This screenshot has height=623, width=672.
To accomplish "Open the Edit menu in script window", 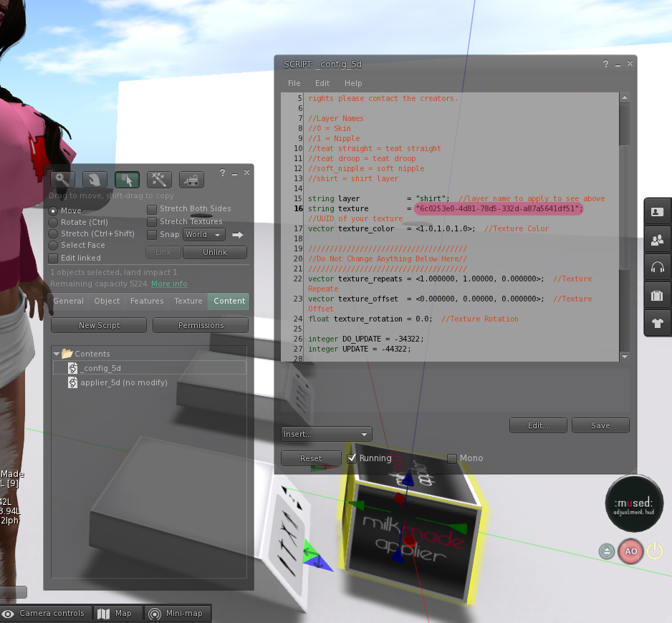I will click(x=322, y=83).
